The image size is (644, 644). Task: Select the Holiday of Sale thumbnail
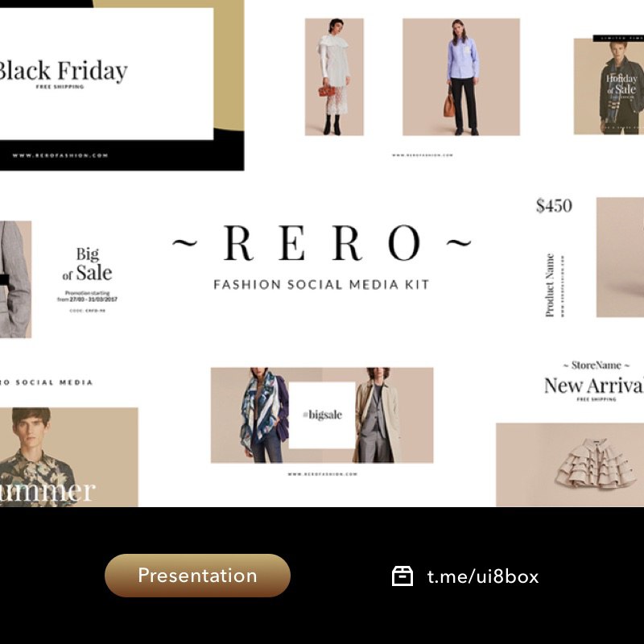pyautogui.click(x=609, y=85)
